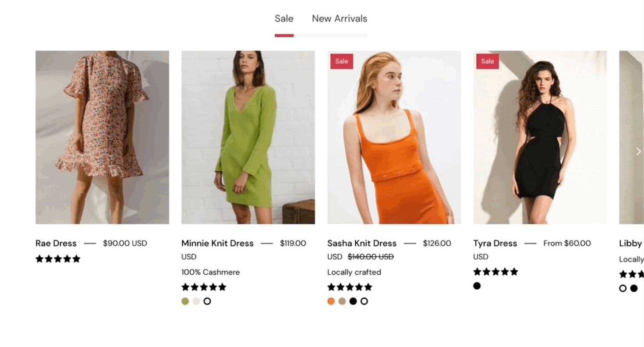Click the Rae Dress floral product image
The width and height of the screenshot is (644, 347).
click(x=102, y=137)
